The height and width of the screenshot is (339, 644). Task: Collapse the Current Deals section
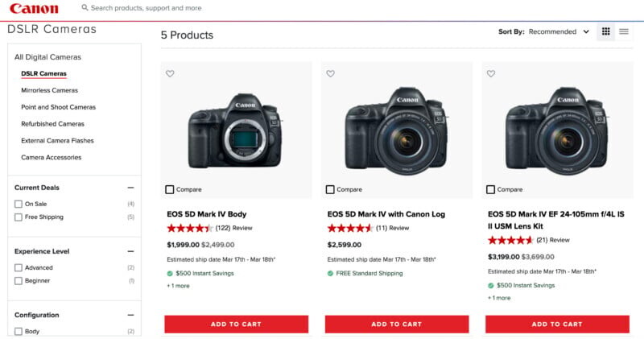click(x=130, y=188)
